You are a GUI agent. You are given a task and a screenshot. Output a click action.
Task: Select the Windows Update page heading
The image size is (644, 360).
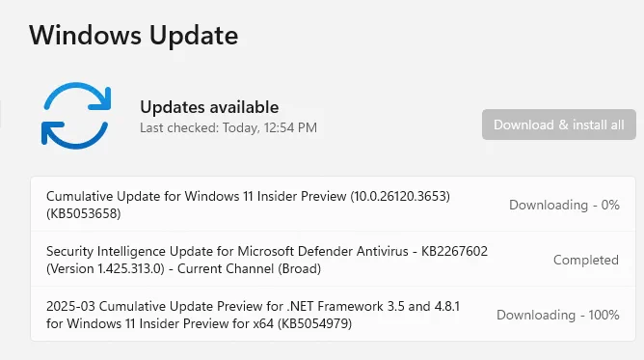coord(133,35)
